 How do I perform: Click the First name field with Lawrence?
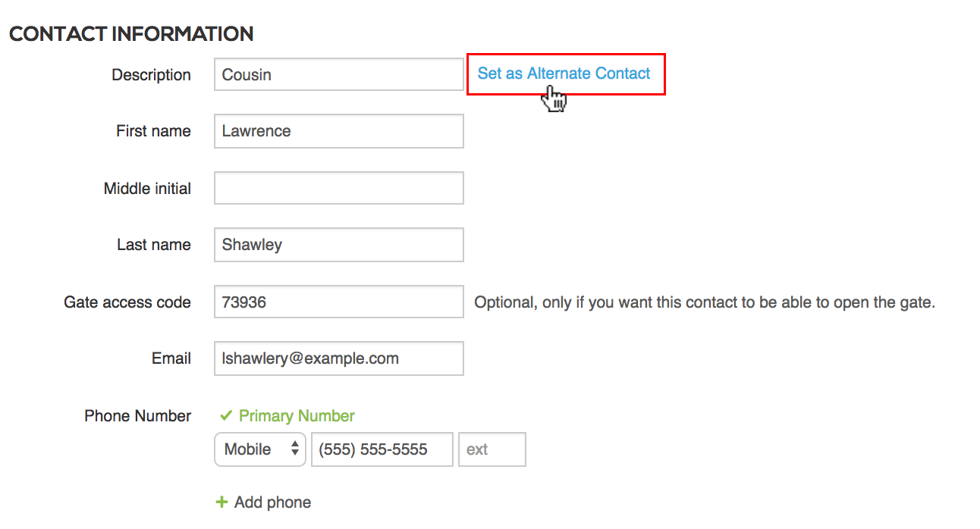pos(338,131)
